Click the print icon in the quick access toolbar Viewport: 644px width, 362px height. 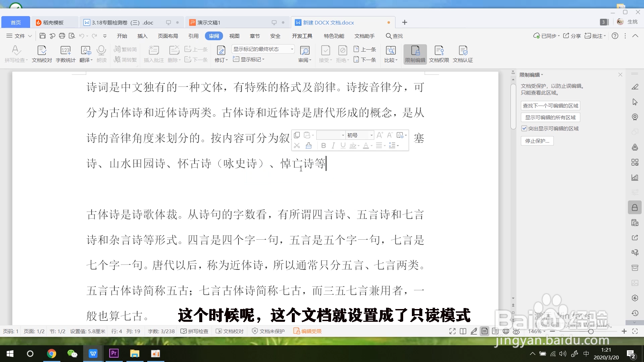click(x=62, y=36)
